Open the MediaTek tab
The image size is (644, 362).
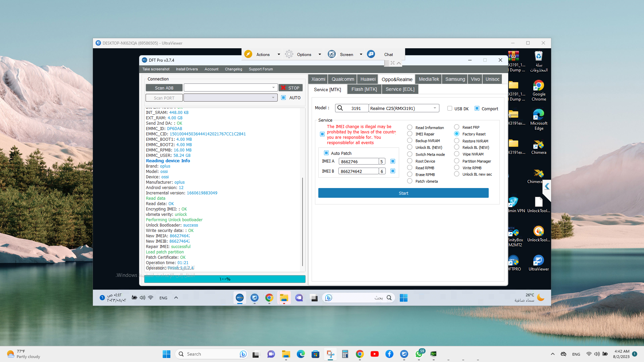429,79
